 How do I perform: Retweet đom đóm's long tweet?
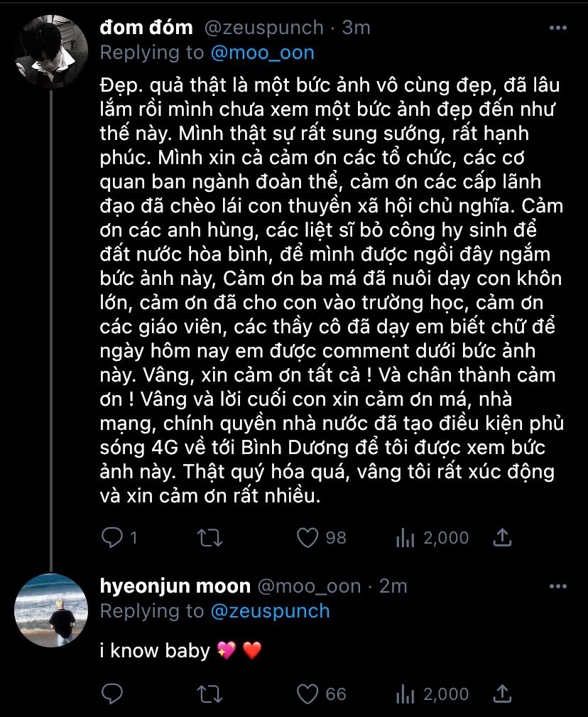pos(209,538)
